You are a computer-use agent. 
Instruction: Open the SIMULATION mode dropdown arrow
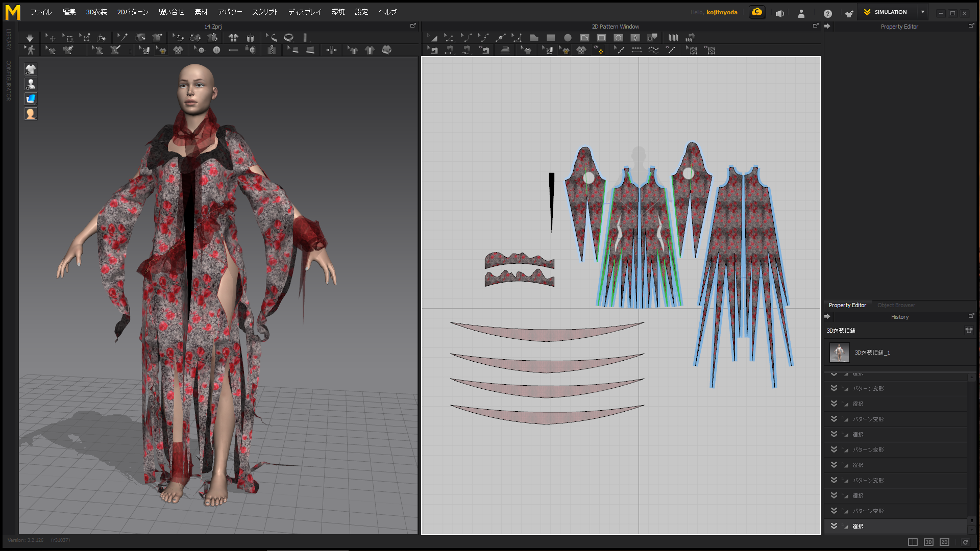click(923, 12)
